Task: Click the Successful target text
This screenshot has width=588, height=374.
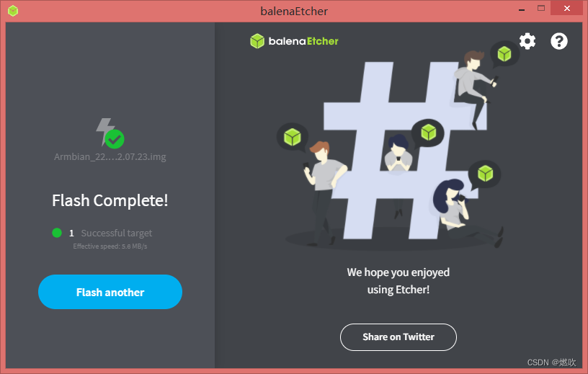Action: pyautogui.click(x=117, y=233)
